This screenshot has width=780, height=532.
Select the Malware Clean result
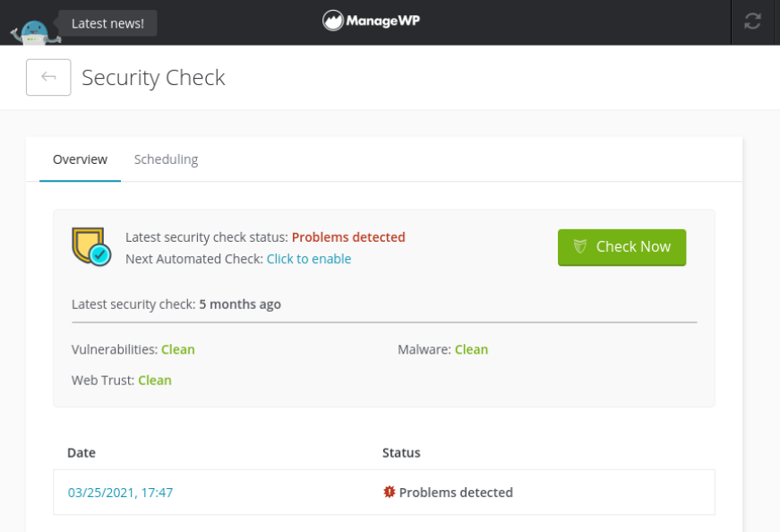click(471, 349)
